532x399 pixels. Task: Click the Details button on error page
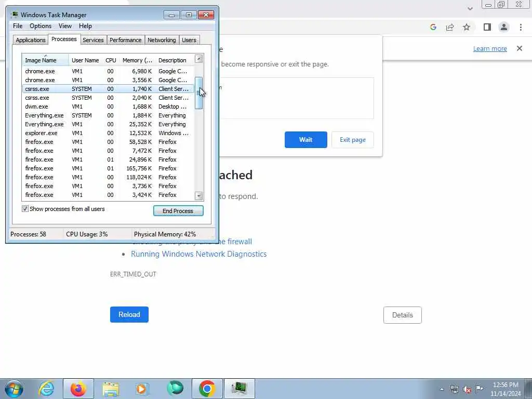click(x=403, y=315)
